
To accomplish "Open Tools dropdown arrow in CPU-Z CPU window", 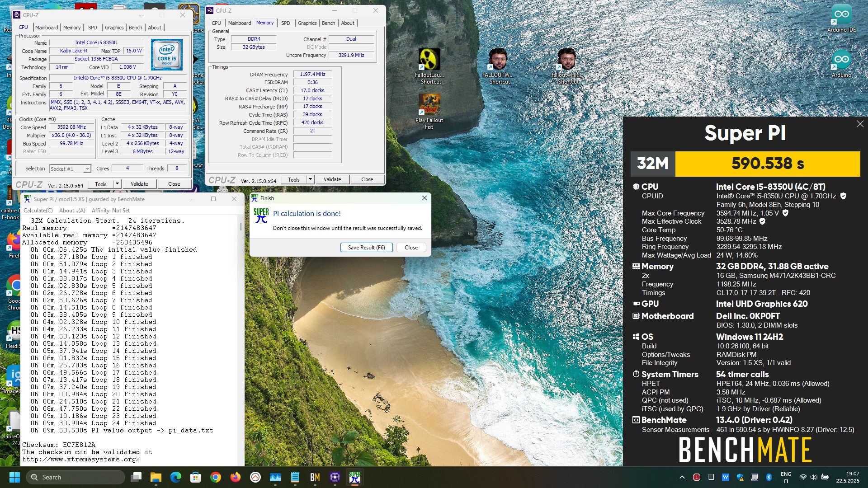I will tap(117, 184).
